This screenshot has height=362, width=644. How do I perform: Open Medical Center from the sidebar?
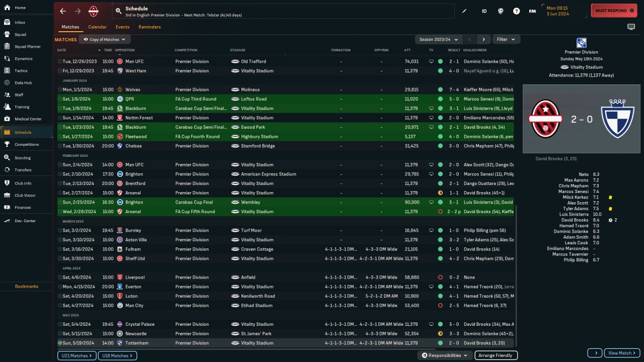28,119
